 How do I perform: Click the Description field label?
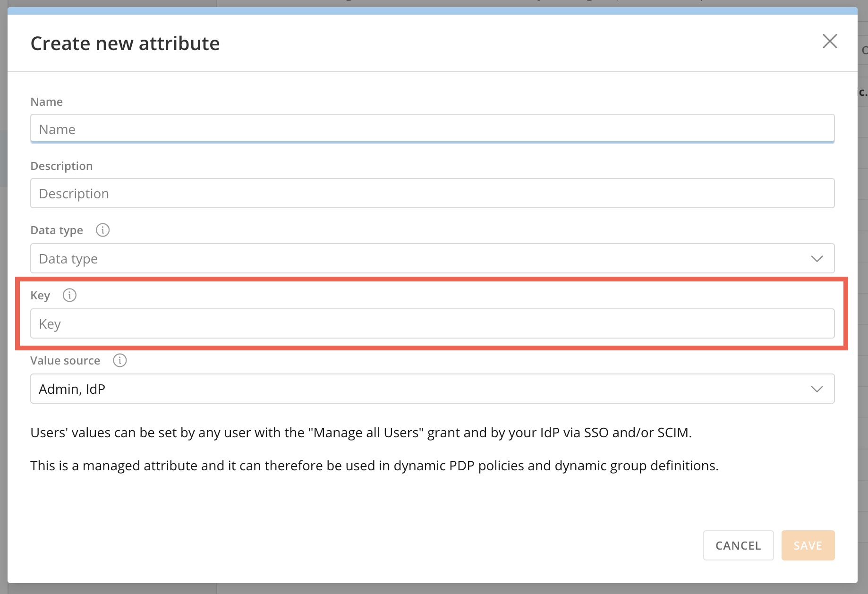61,166
